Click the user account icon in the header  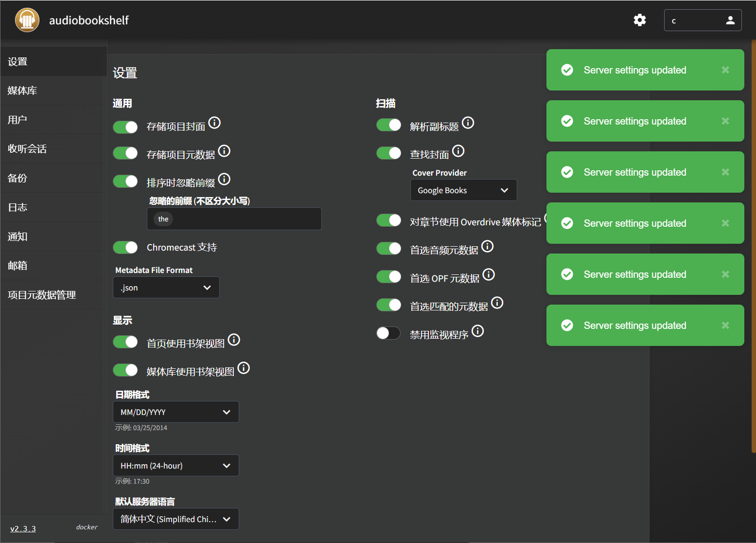click(x=730, y=20)
